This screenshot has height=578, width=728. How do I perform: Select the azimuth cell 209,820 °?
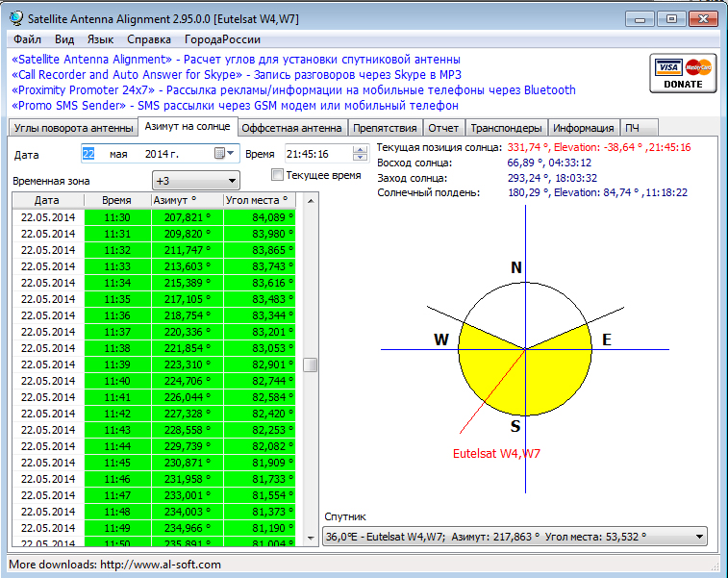[188, 234]
